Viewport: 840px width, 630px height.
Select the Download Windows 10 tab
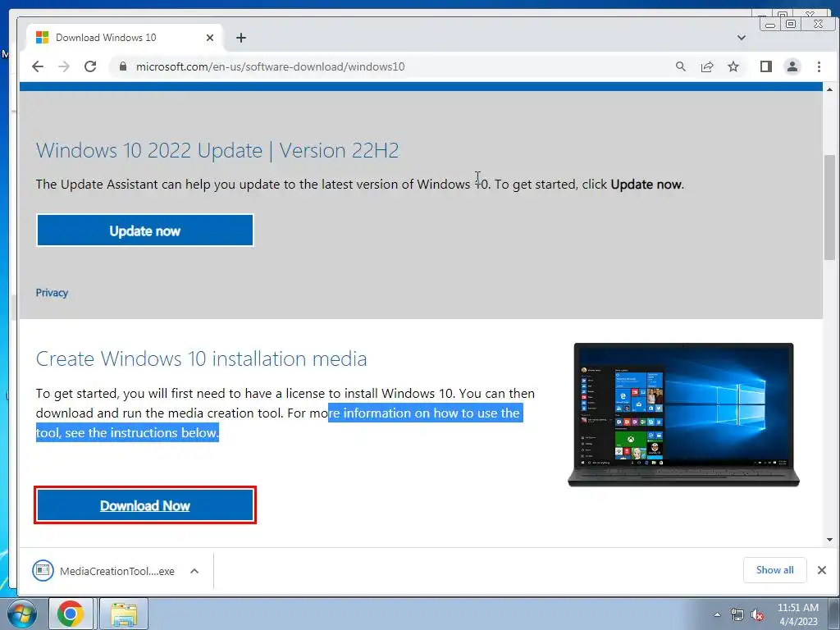click(x=125, y=38)
